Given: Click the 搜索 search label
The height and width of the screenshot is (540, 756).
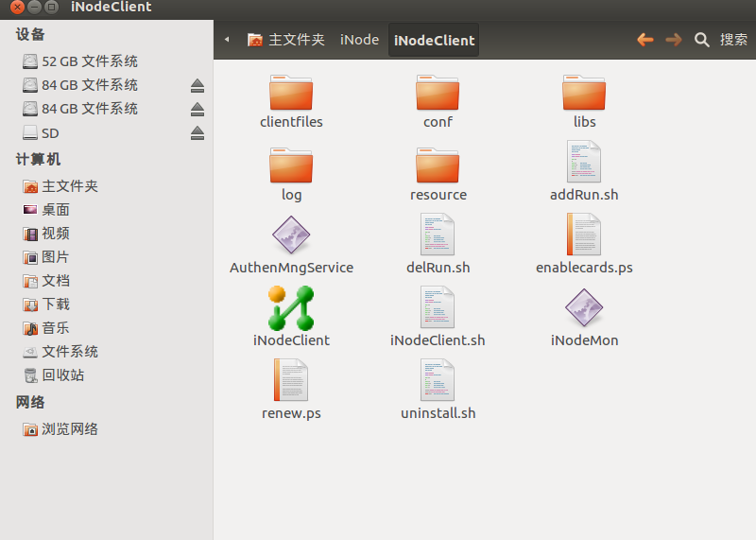Looking at the screenshot, I should [733, 40].
